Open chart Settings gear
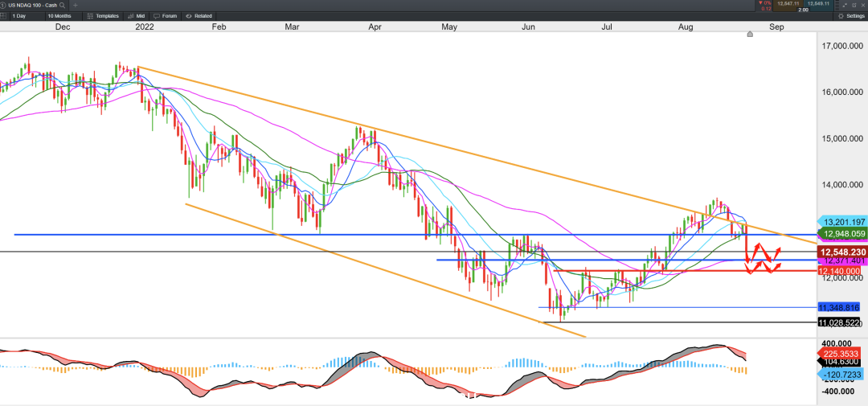The width and height of the screenshot is (868, 406). tap(851, 16)
